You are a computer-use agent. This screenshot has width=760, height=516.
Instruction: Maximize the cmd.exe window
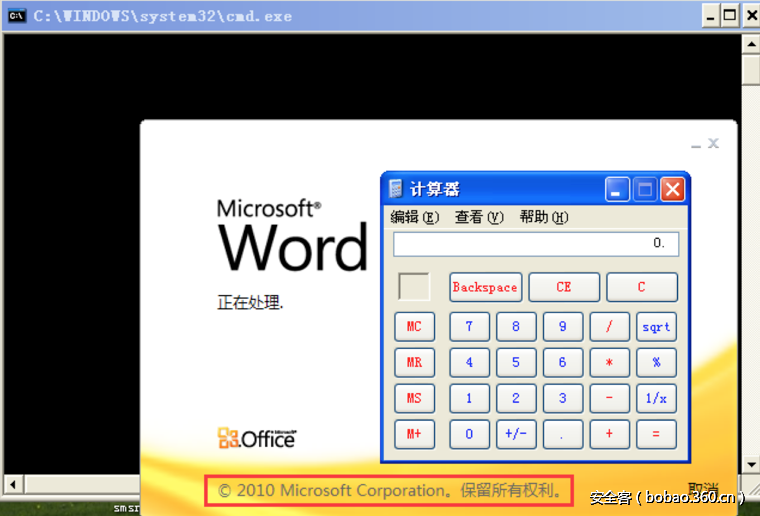729,16
